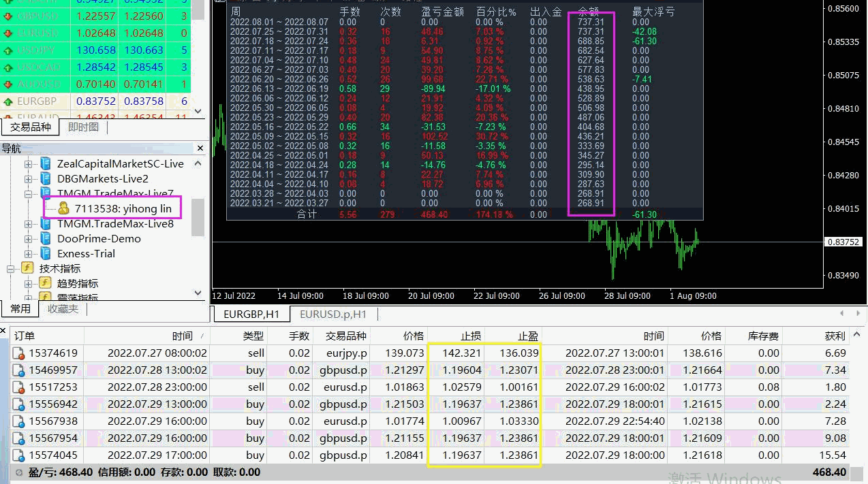The height and width of the screenshot is (484, 868).
Task: Expand the DBGMarkets-Live2 tree node
Action: tap(29, 179)
